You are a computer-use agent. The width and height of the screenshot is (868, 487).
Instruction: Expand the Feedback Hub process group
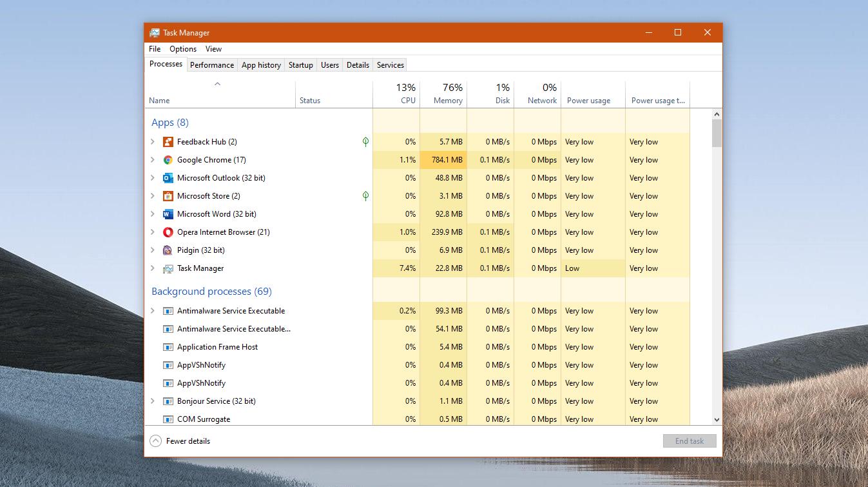(x=153, y=142)
